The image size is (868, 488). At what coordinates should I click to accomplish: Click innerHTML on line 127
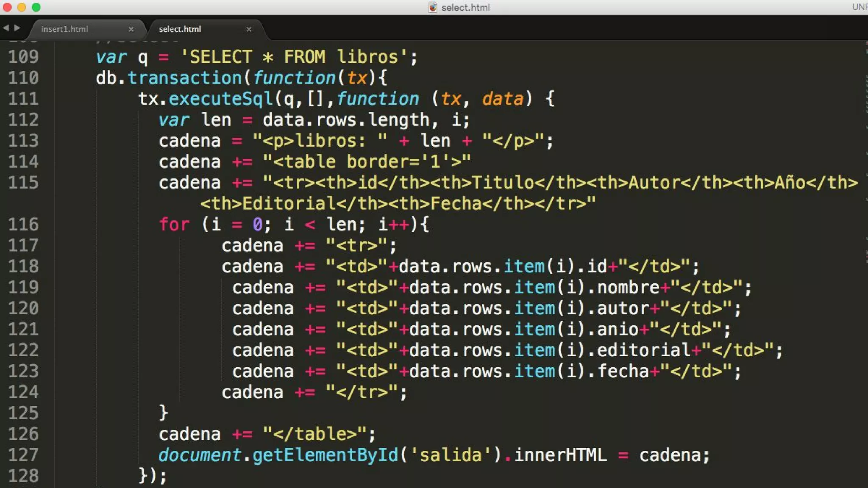[561, 455]
